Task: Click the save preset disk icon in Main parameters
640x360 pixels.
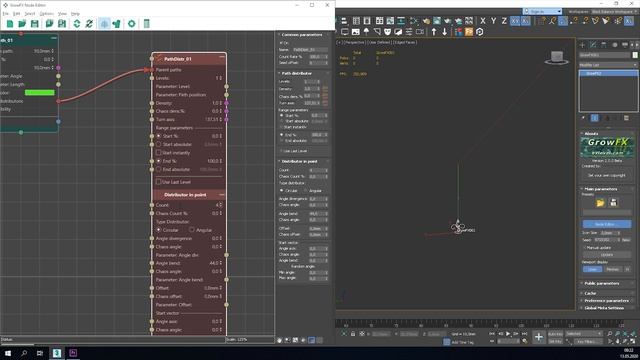Action: (x=613, y=203)
